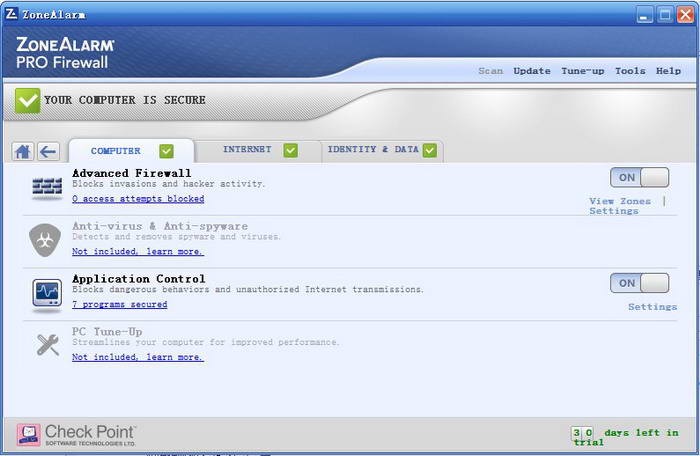Click the IDENTITY & DATA tab checkmark
700x456 pixels.
(x=430, y=151)
